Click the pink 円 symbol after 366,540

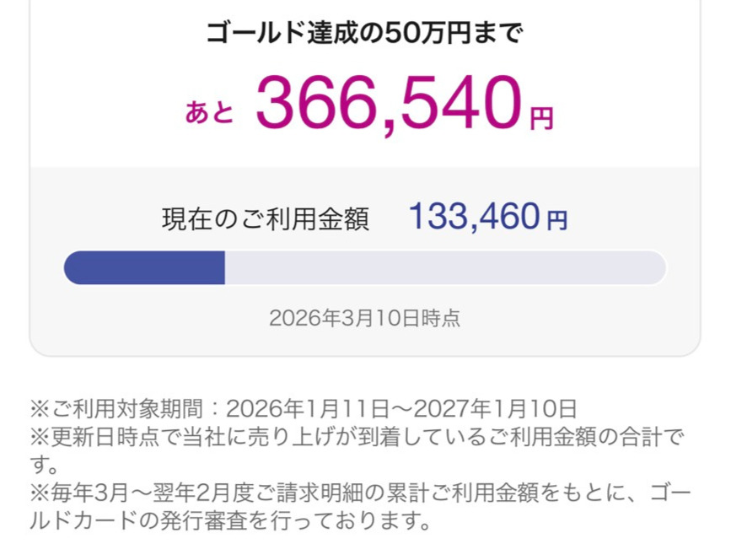point(541,117)
